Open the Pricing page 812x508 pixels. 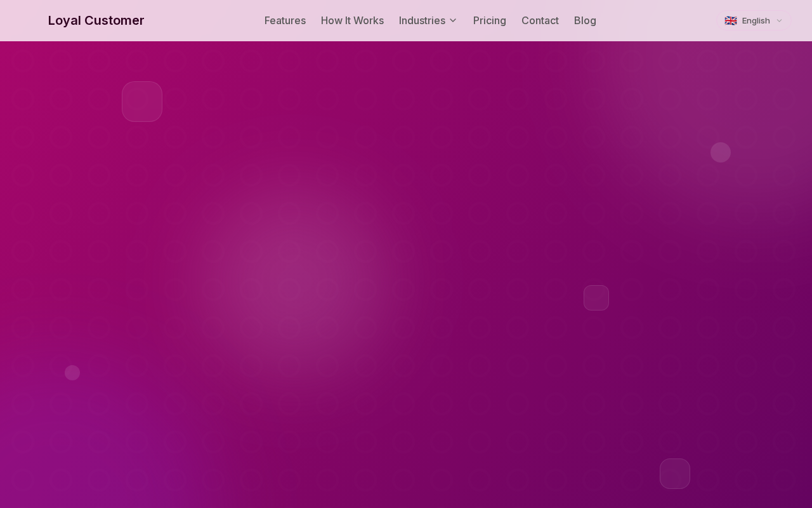click(490, 20)
